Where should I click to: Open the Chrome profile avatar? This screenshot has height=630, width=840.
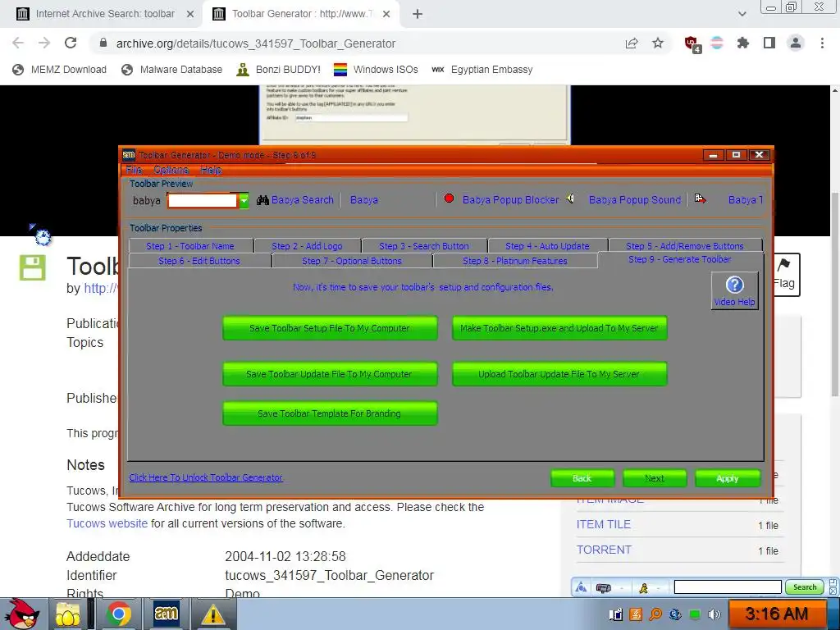pos(796,43)
